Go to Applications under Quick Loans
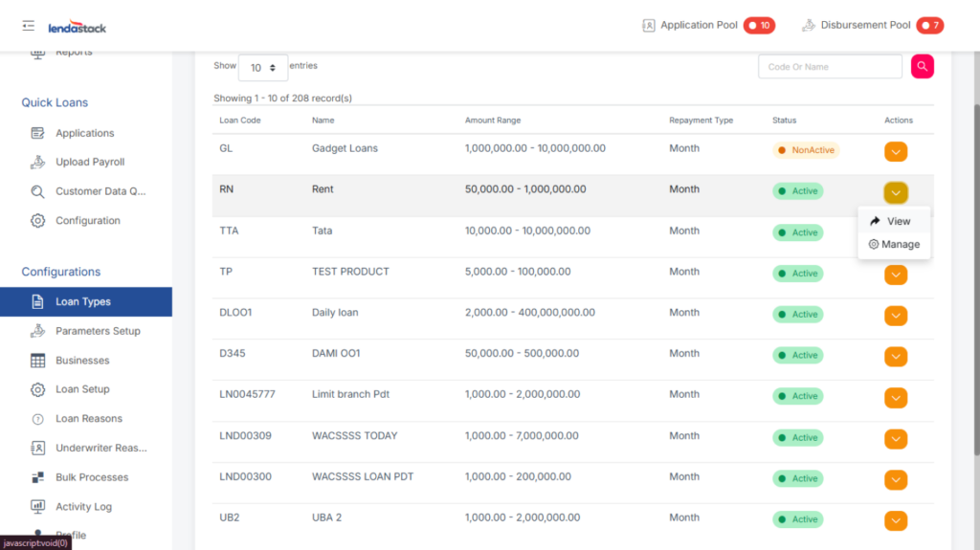The width and height of the screenshot is (980, 550). pyautogui.click(x=84, y=134)
